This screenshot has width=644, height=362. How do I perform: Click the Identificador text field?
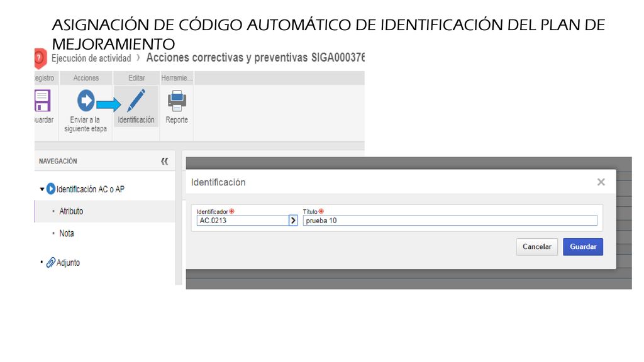(242, 221)
